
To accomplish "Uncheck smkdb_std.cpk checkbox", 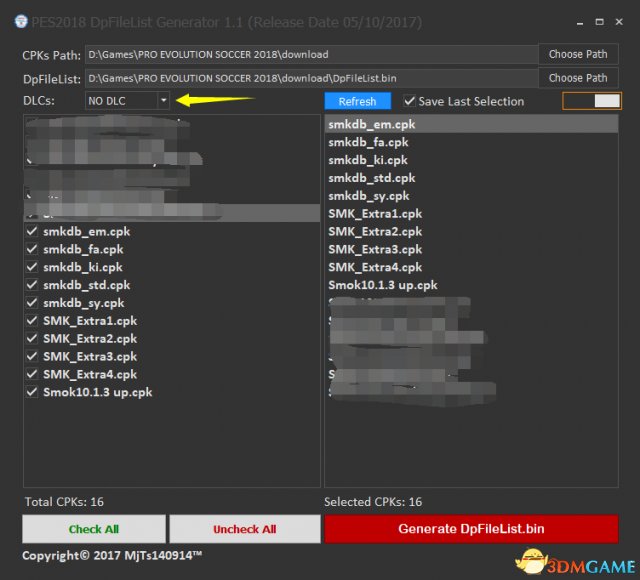I will tap(32, 284).
